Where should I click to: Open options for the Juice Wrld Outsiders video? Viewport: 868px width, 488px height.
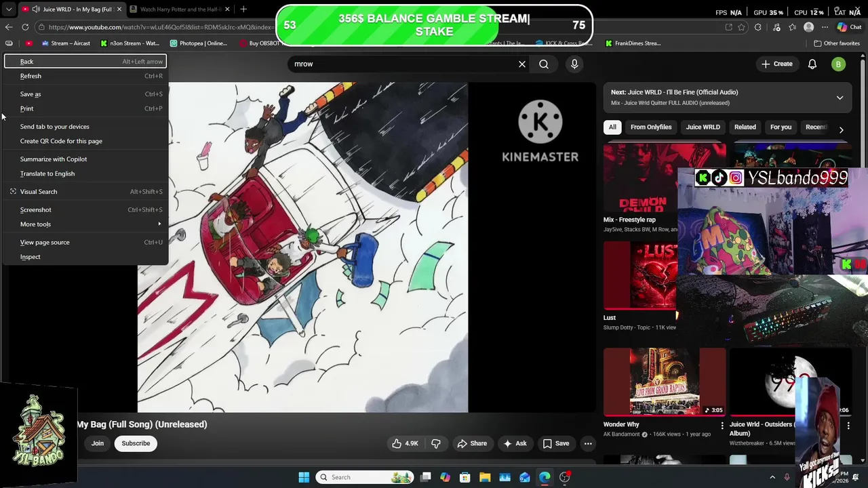848,426
